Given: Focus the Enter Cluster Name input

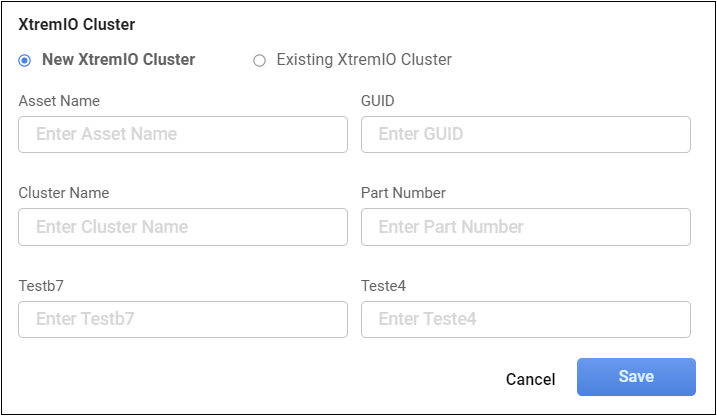Looking at the screenshot, I should point(183,227).
